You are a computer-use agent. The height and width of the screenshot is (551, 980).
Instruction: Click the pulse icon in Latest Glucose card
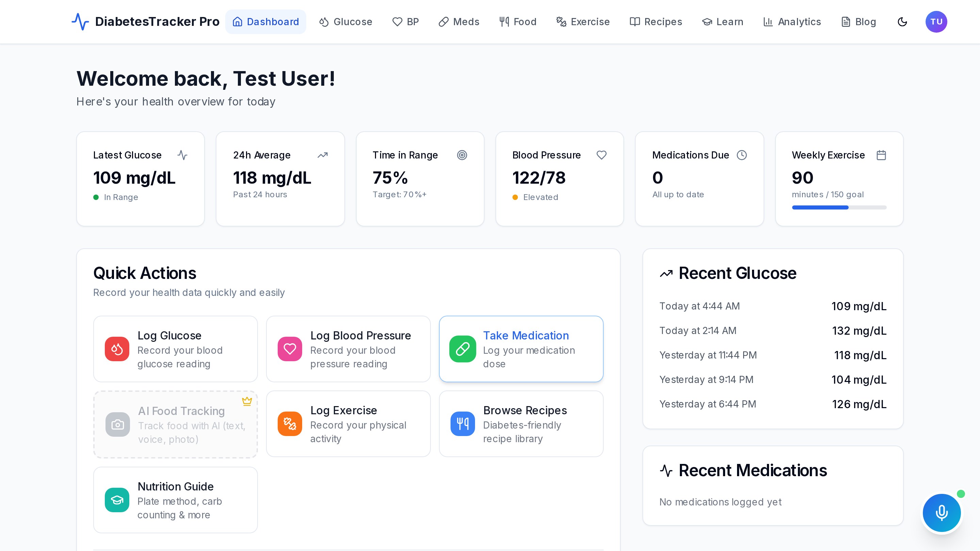tap(182, 155)
